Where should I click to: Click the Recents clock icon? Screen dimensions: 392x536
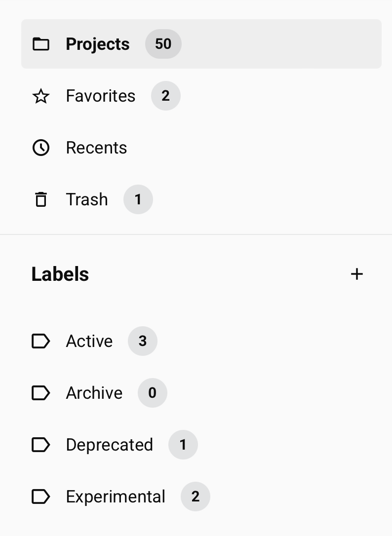(x=41, y=148)
